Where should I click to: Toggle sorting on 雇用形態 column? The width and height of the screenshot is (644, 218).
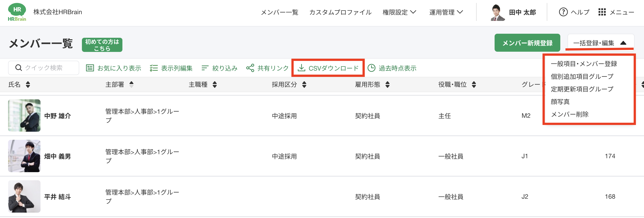click(387, 85)
